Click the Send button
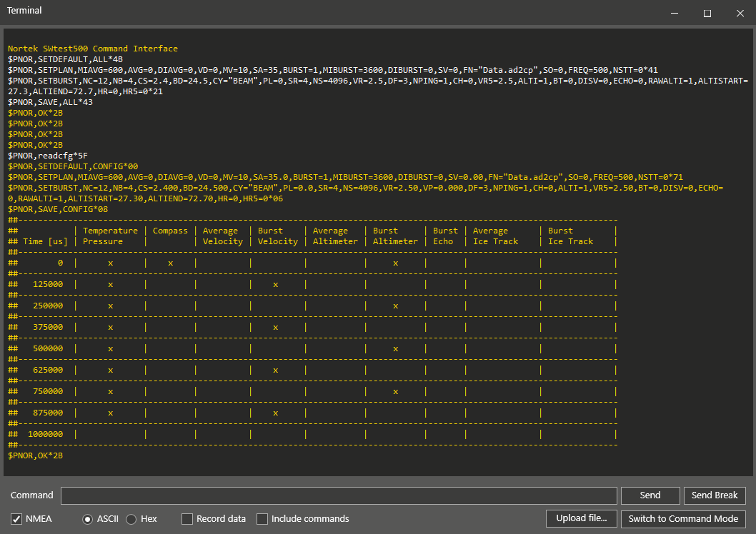The width and height of the screenshot is (756, 534). tap(650, 495)
